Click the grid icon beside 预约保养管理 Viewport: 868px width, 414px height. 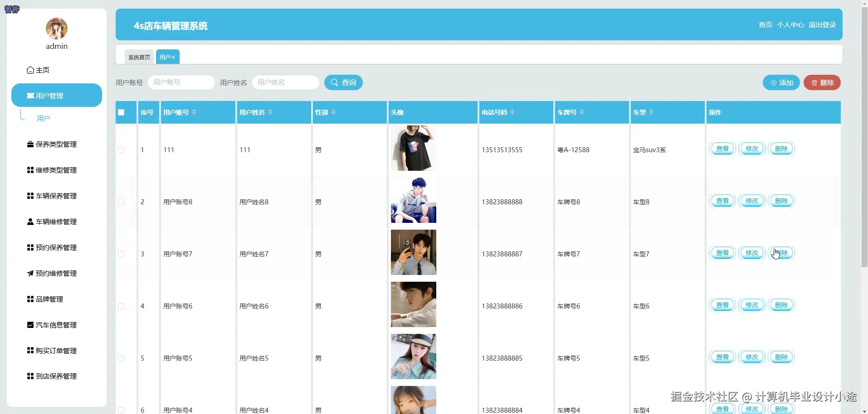(x=30, y=248)
